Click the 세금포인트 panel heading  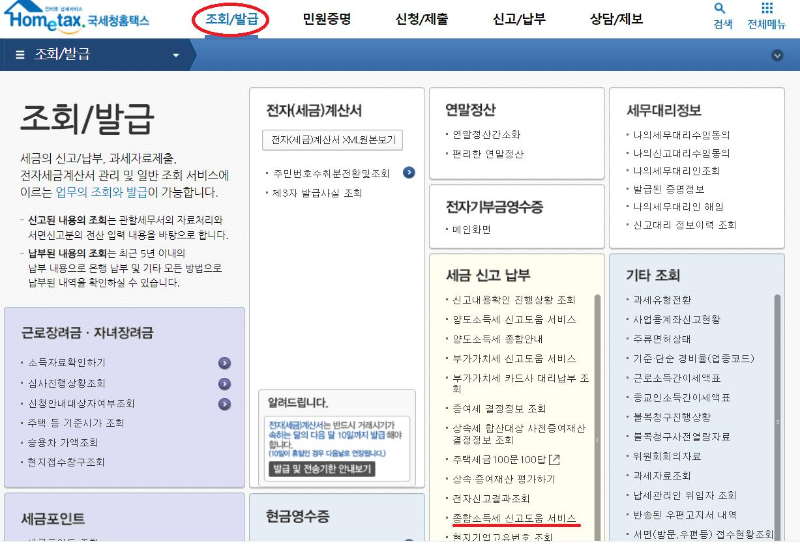(53, 519)
